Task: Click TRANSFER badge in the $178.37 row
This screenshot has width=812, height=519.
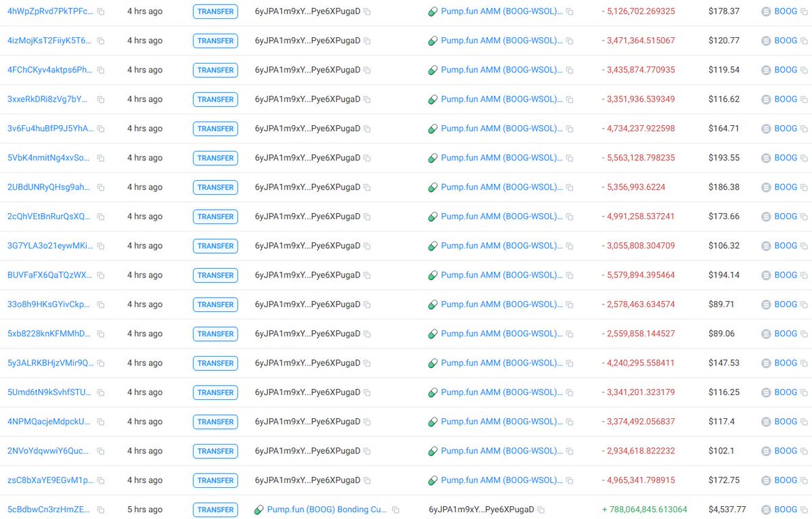Action: click(215, 12)
